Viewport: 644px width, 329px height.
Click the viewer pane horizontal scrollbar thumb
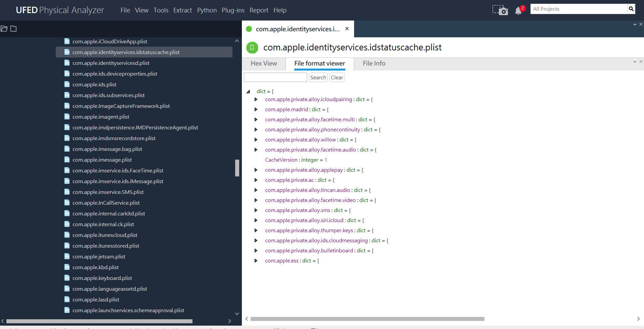pyautogui.click(x=367, y=319)
